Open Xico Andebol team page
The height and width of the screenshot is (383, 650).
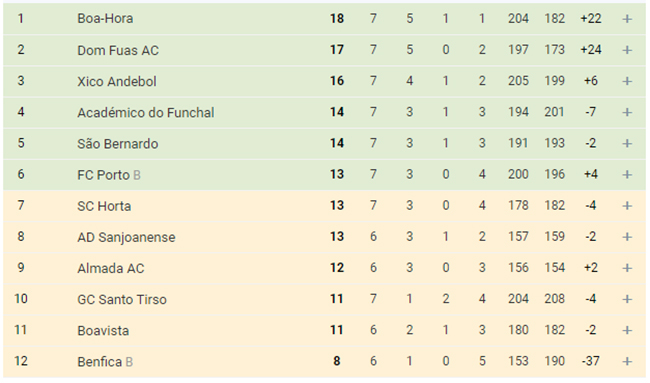(x=117, y=81)
